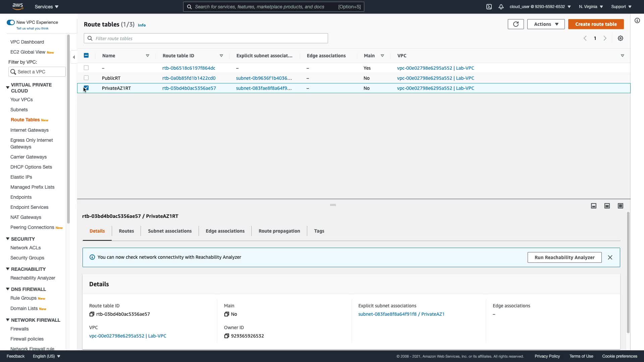Viewport: 644px width, 362px height.
Task: Select the PublicRT route table checkbox
Action: click(86, 78)
